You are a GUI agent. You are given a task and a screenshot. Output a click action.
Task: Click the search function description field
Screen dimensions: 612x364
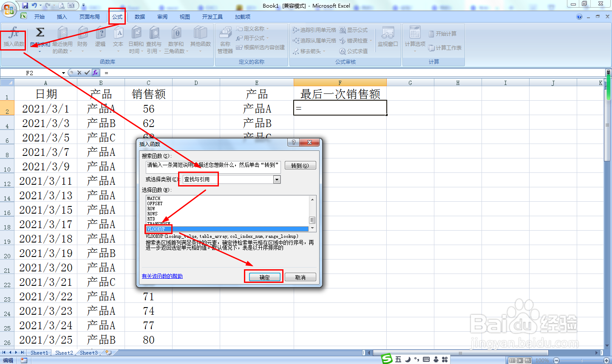point(213,167)
